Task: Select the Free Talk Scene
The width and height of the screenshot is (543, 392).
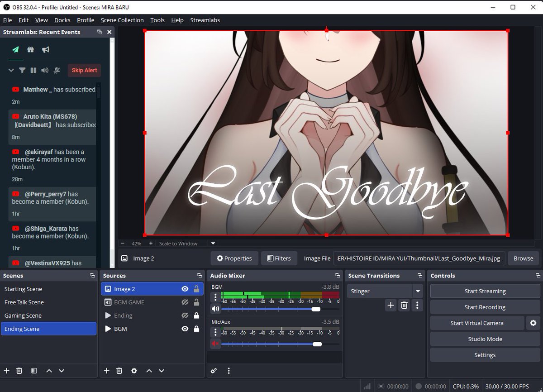Action: coord(49,302)
